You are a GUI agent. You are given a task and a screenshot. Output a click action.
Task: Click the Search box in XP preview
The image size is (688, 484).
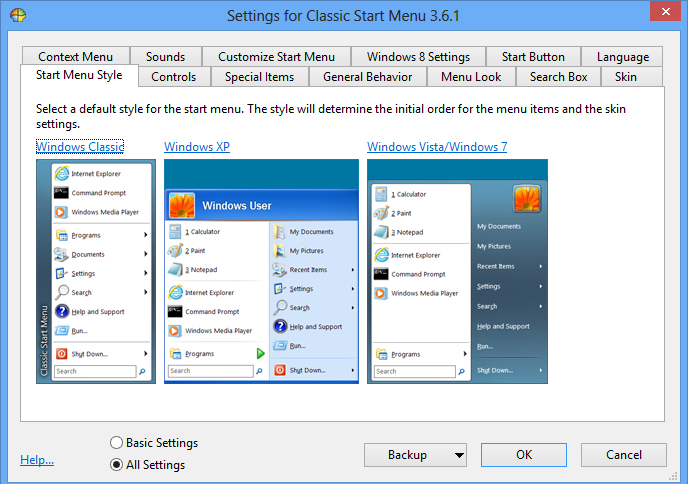211,371
